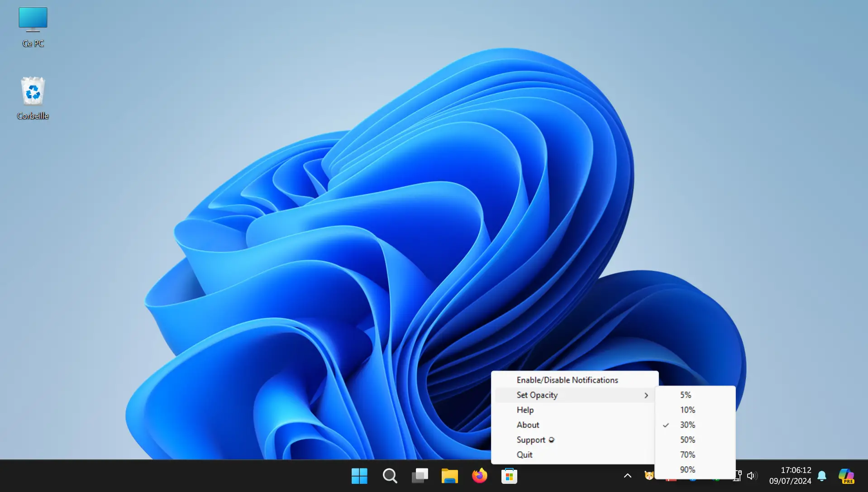This screenshot has width=868, height=492.
Task: Open About from the context menu
Action: [574, 425]
